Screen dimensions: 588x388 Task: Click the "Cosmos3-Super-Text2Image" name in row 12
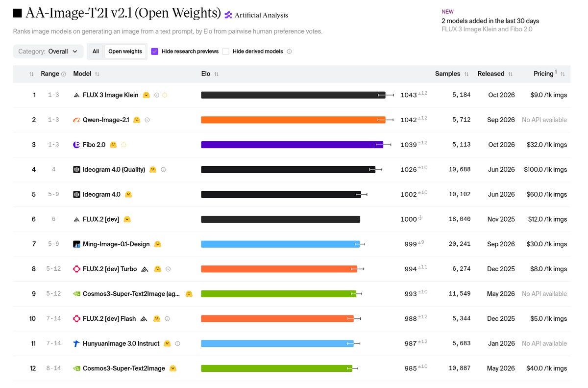click(x=124, y=368)
